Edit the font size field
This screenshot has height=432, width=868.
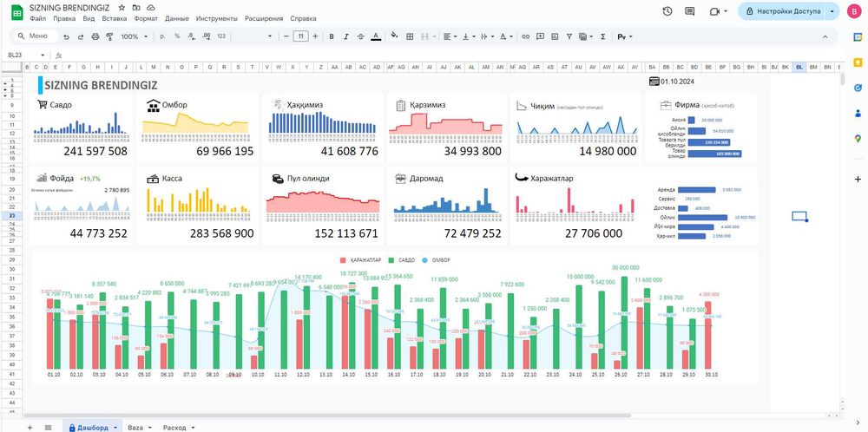coord(300,36)
